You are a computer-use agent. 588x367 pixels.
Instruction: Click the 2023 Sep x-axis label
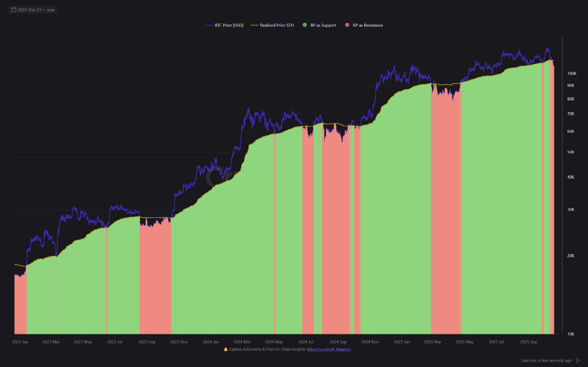147,342
